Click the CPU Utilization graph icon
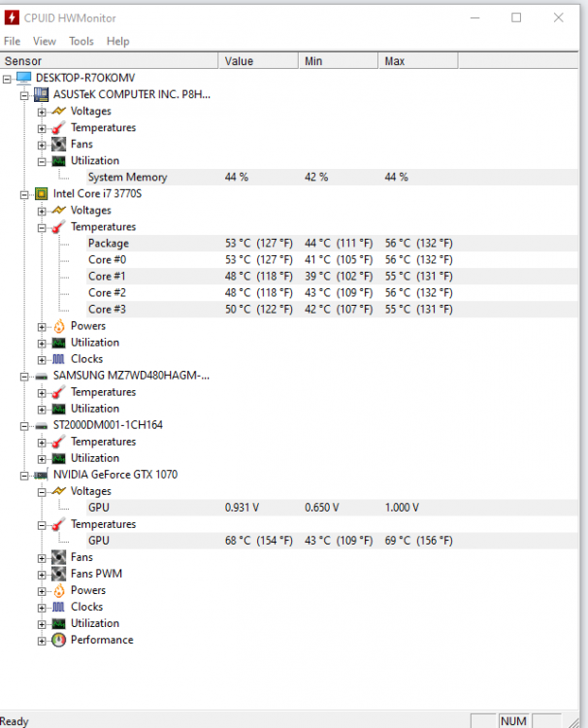This screenshot has height=728, width=588. pos(58,343)
